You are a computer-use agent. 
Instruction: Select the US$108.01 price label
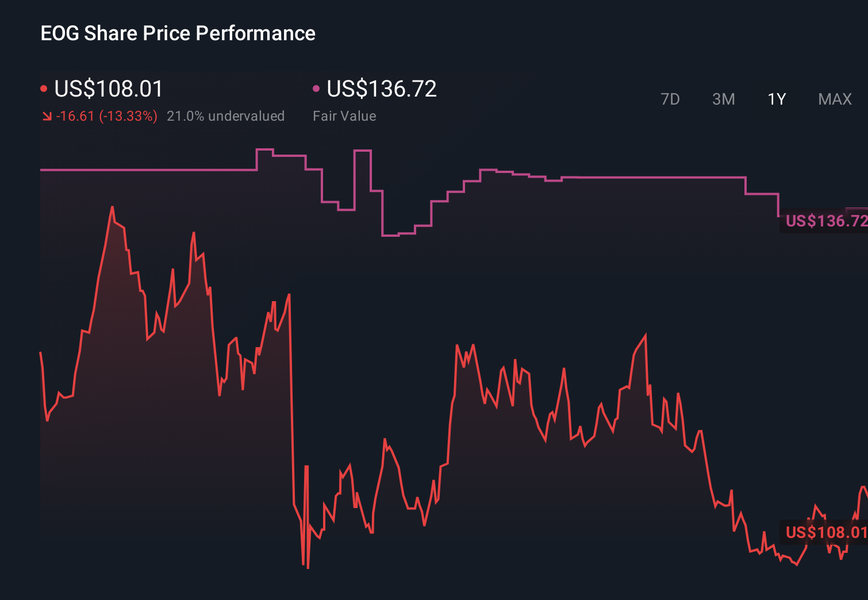(107, 89)
